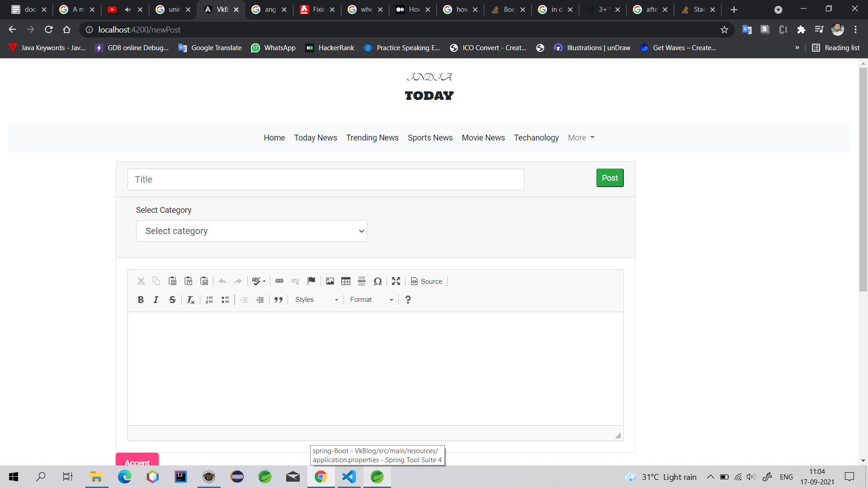The width and height of the screenshot is (868, 488).
Task: Apply blockquote formatting
Action: [278, 300]
